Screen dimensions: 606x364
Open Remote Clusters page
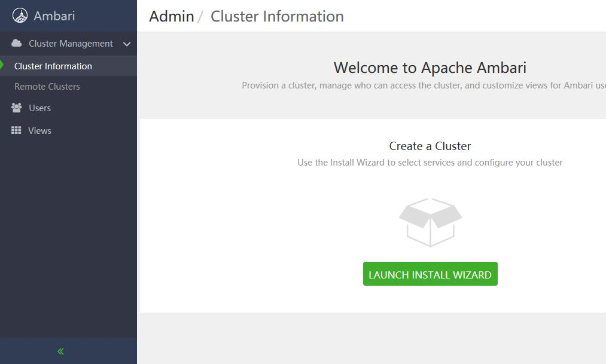(x=47, y=87)
